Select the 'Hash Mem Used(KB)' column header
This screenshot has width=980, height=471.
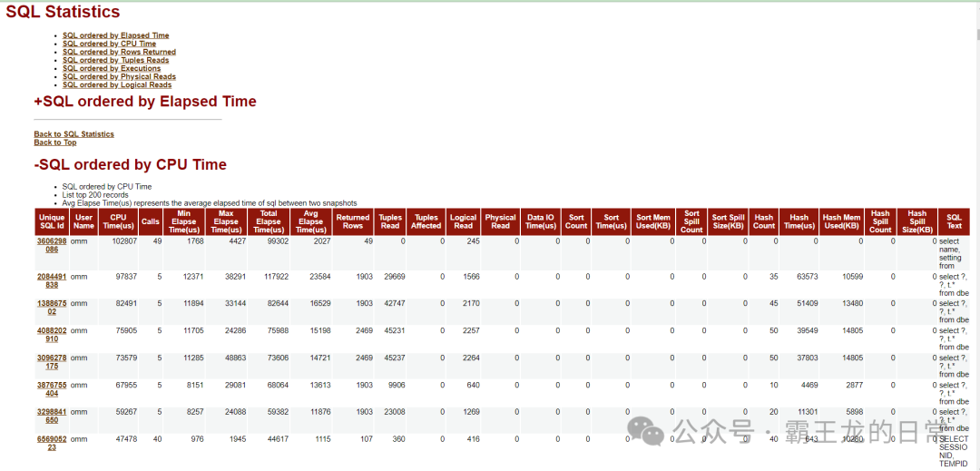pyautogui.click(x=841, y=221)
